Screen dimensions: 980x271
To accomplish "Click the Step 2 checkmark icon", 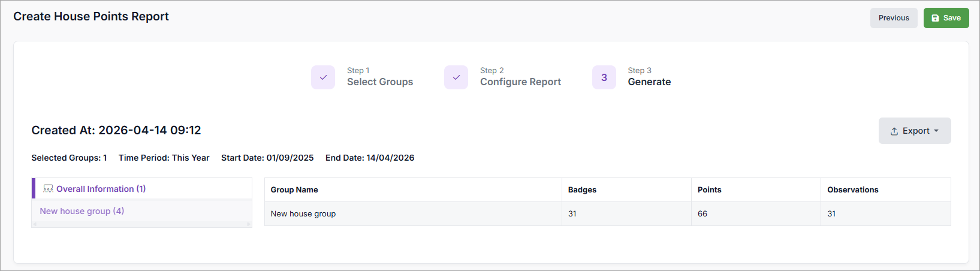I will (456, 77).
